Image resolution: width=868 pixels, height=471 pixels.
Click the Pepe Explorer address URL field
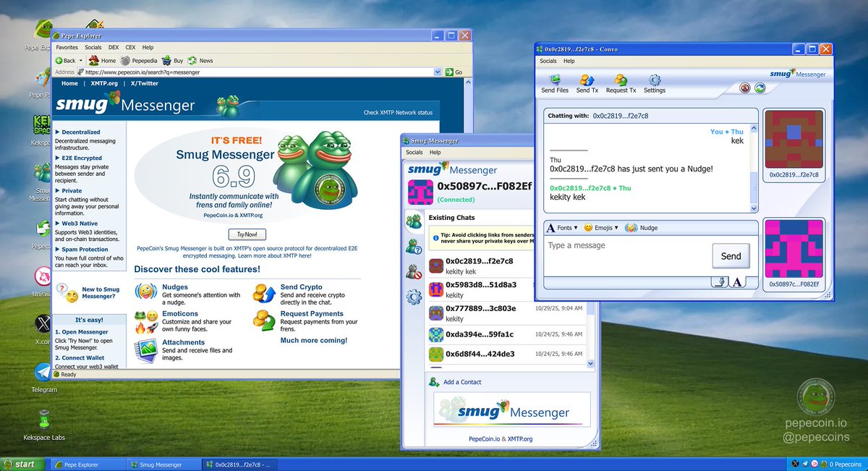point(258,72)
